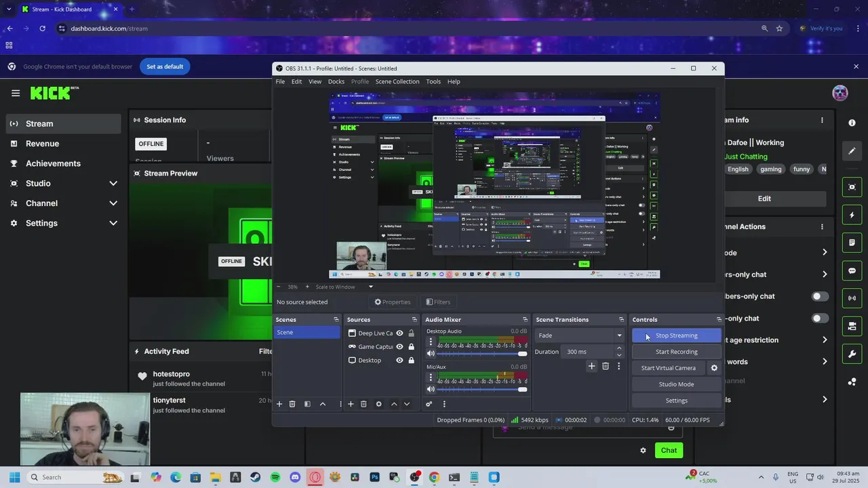The height and width of the screenshot is (488, 868).
Task: Add a new source in Sources dock
Action: [351, 404]
